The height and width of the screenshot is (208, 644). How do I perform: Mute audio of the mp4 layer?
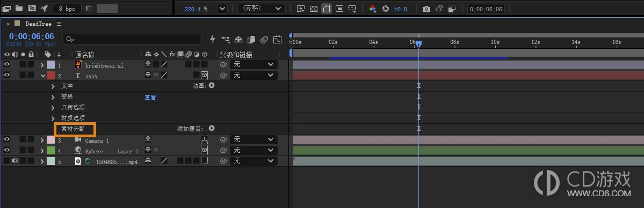coord(15,161)
